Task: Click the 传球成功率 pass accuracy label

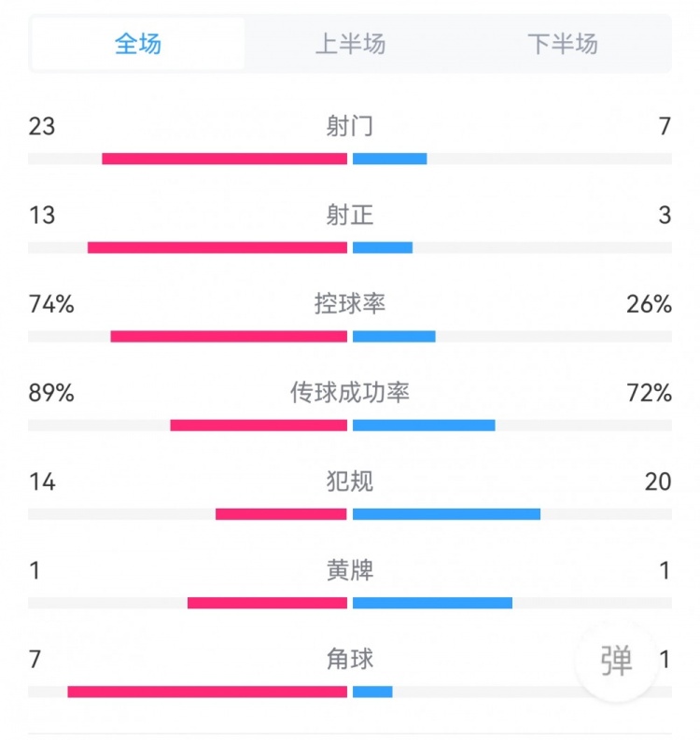Action: 350,393
